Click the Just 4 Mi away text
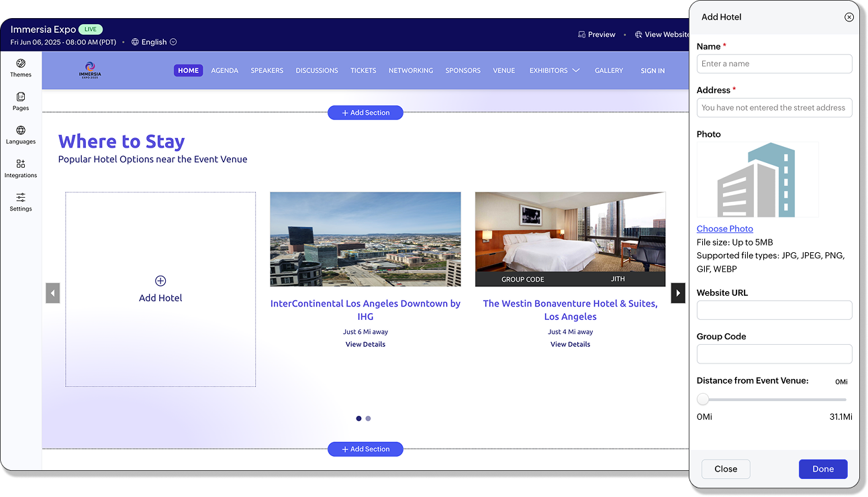This screenshot has height=497, width=868. (571, 332)
